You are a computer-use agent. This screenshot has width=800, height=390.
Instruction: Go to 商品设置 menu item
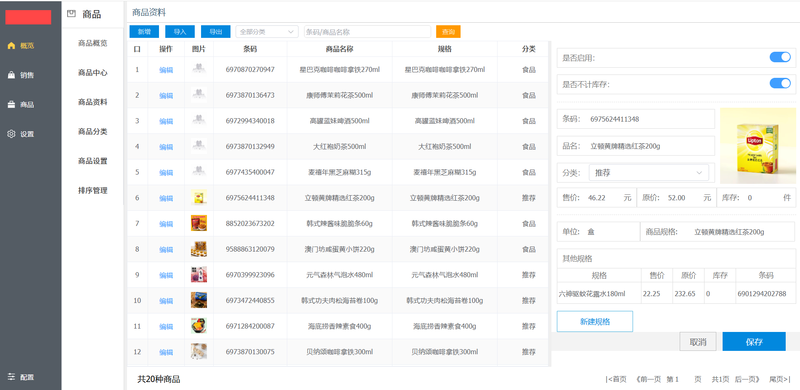click(93, 161)
